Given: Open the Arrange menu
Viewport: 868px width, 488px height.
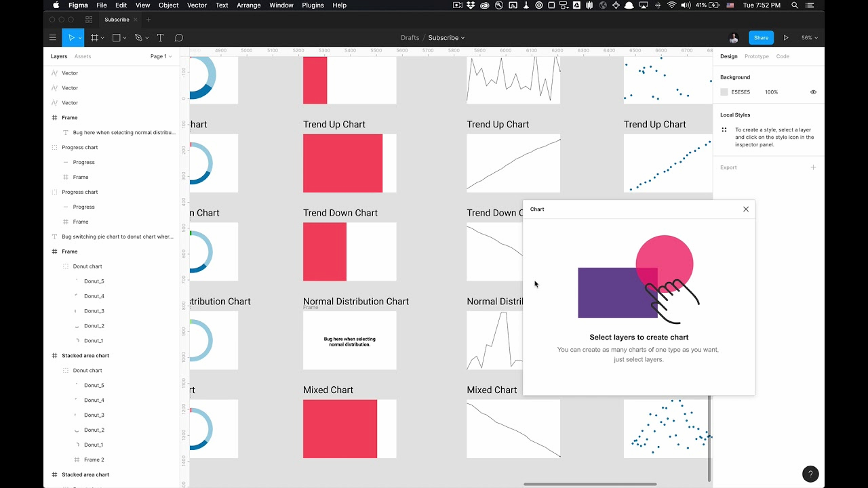Looking at the screenshot, I should (x=248, y=5).
